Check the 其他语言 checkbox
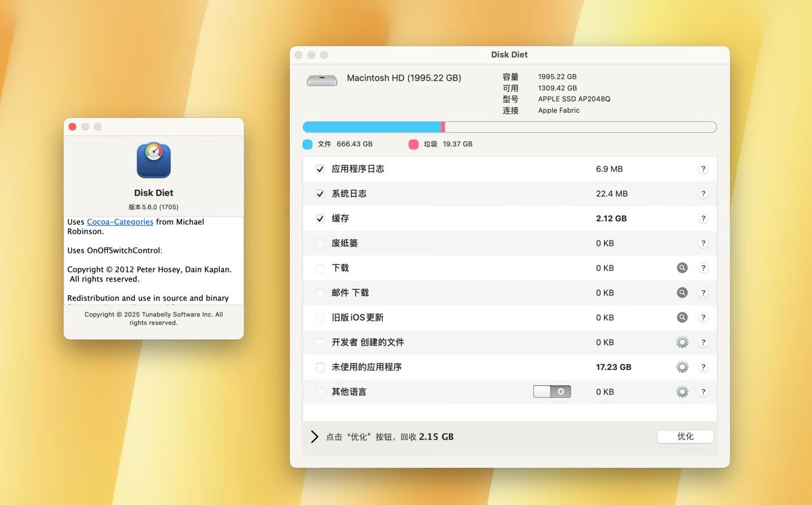 coord(320,392)
